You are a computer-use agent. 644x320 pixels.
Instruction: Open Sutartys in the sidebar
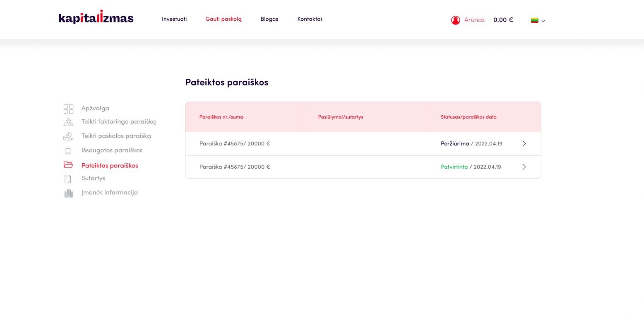pyautogui.click(x=94, y=178)
